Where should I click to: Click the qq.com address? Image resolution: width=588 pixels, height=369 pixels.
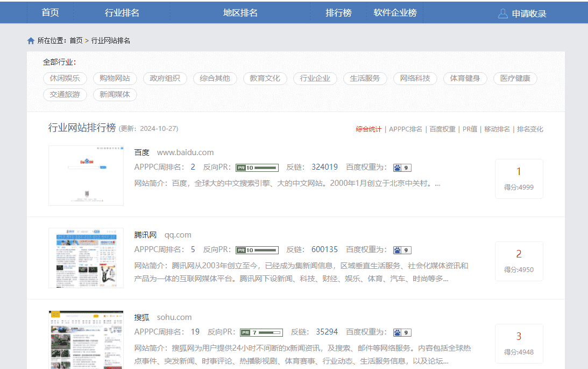tap(178, 235)
